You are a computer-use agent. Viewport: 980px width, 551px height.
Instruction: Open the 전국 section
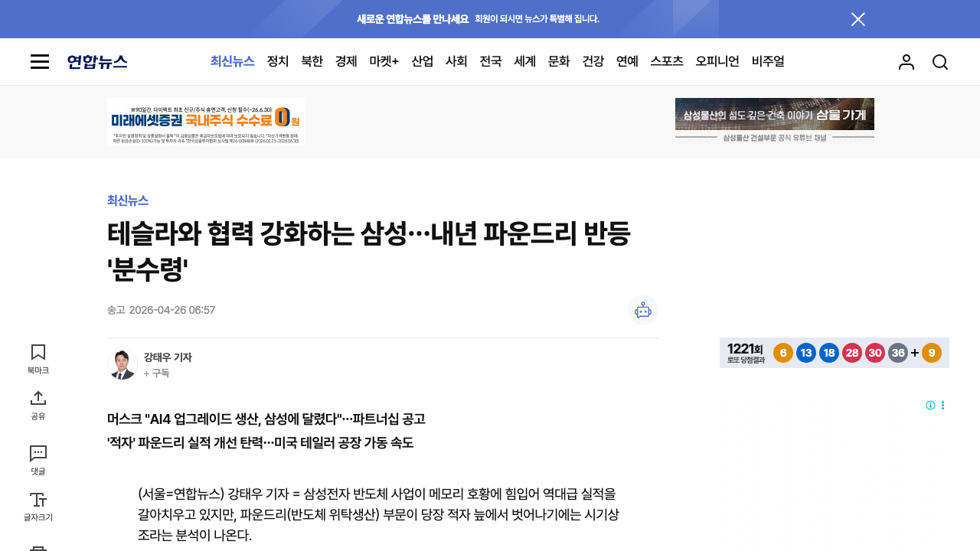point(491,62)
